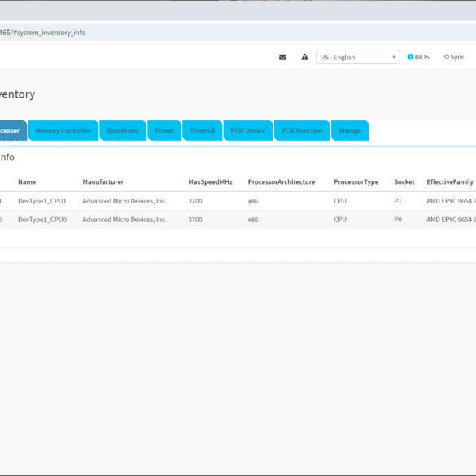The image size is (476, 476).
Task: Click the DevType1_CPU0 table row
Action: point(238,220)
